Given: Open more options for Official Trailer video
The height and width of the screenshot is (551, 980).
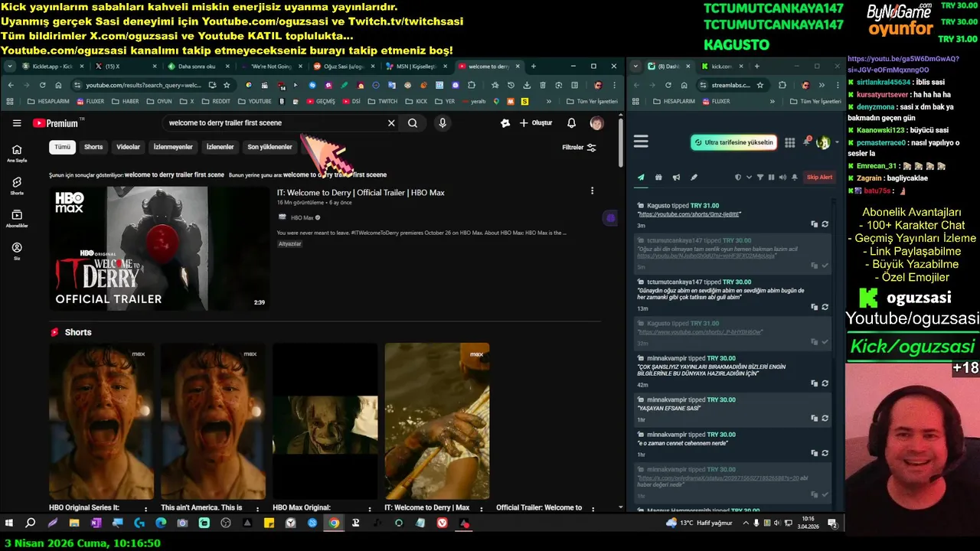Looking at the screenshot, I should pyautogui.click(x=592, y=191).
